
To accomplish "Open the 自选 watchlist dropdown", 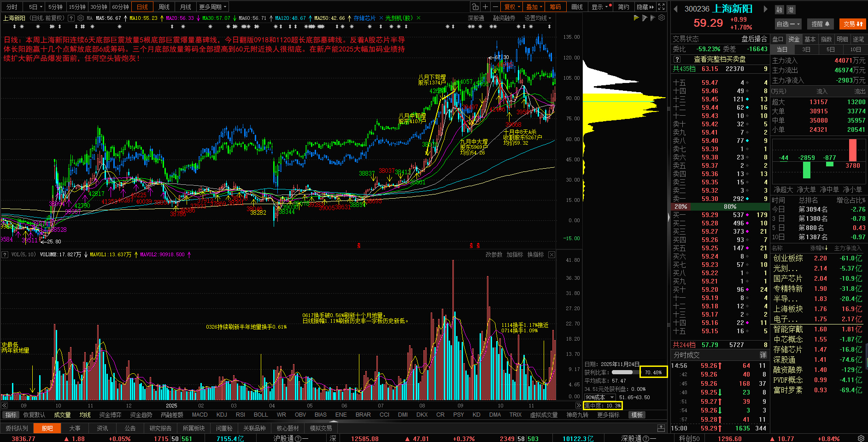I will [x=788, y=24].
